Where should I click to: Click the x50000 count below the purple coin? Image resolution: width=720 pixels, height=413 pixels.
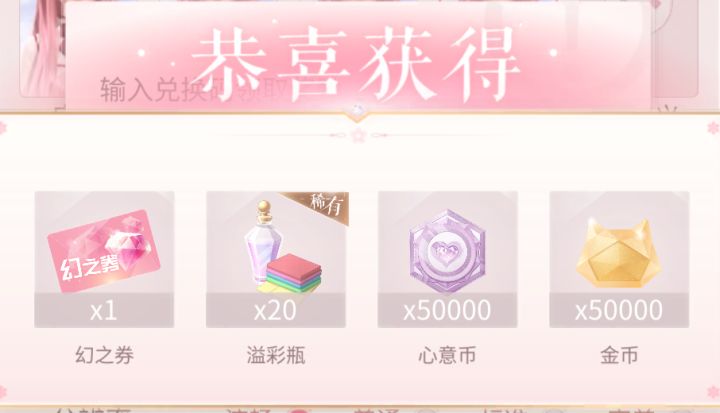[447, 311]
